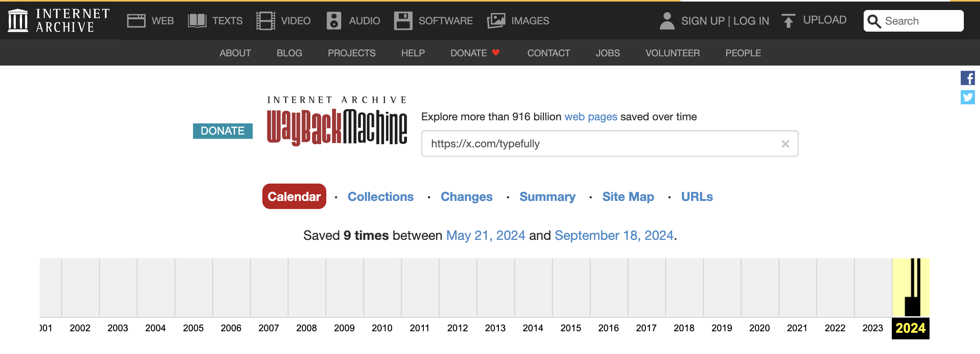Screen dimensions: 980x354
Task: Click the teal DONATE button
Action: pos(223,131)
